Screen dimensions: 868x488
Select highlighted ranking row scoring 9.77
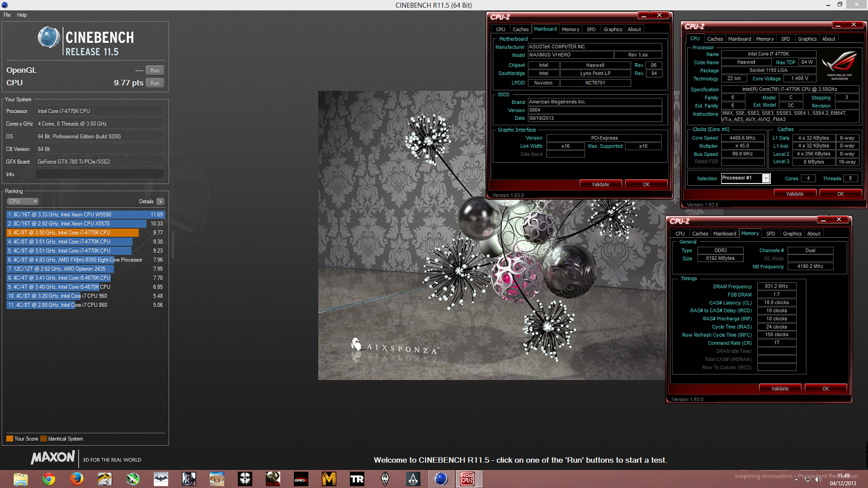click(x=85, y=233)
